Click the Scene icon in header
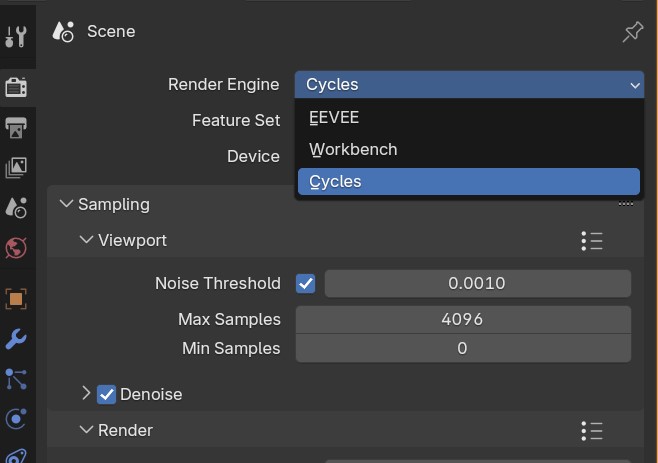Image resolution: width=658 pixels, height=463 pixels. tap(63, 32)
